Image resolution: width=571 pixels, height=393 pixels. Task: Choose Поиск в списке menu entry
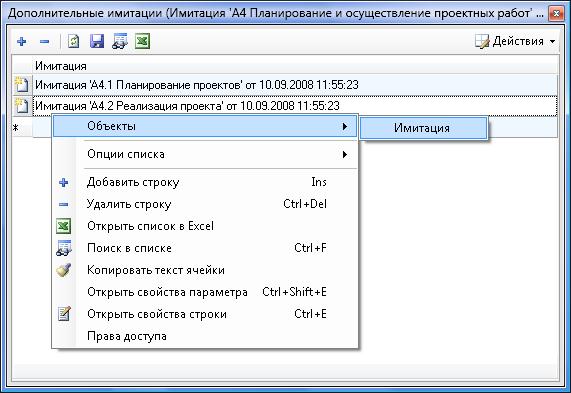[x=205, y=248]
